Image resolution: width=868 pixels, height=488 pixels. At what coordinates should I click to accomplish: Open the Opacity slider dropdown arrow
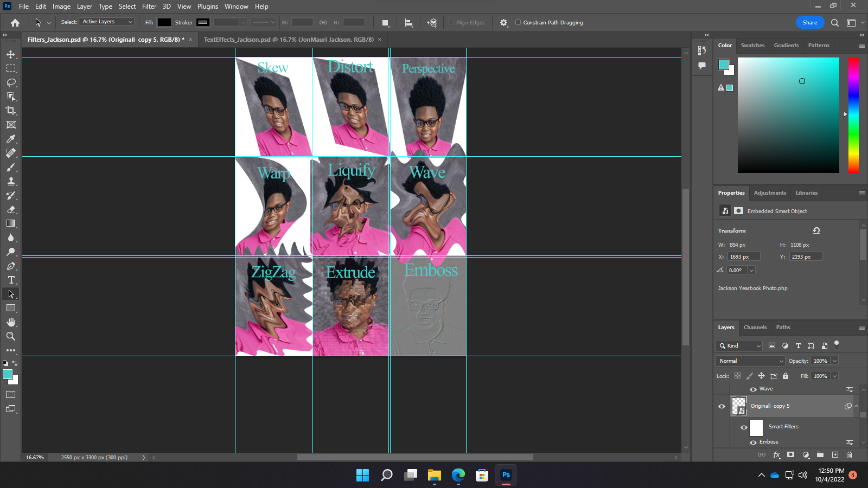[x=834, y=361]
